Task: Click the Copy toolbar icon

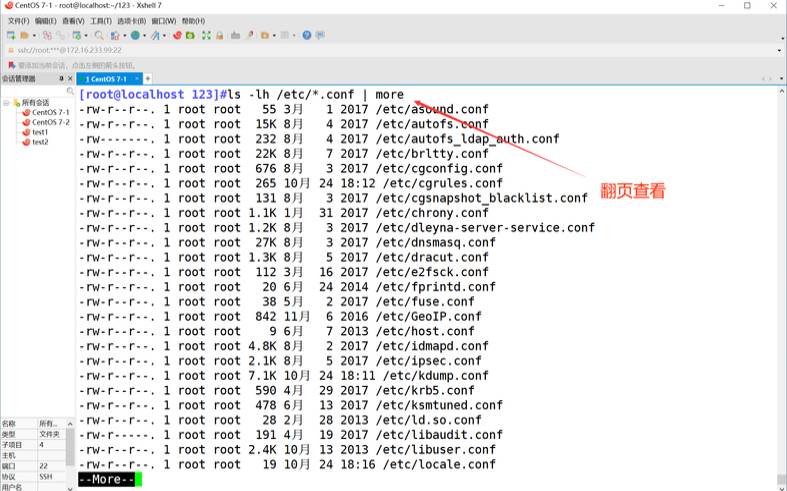Action: (x=47, y=35)
